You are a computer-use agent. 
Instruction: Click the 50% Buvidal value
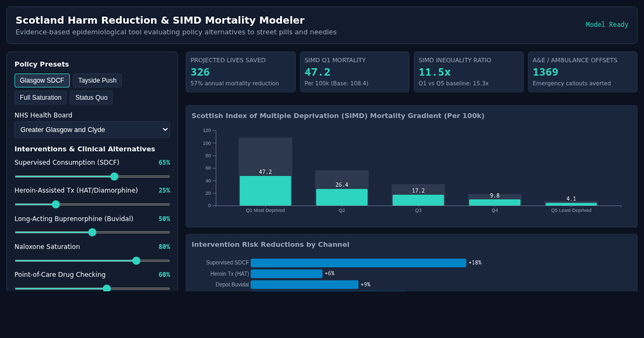tap(164, 219)
